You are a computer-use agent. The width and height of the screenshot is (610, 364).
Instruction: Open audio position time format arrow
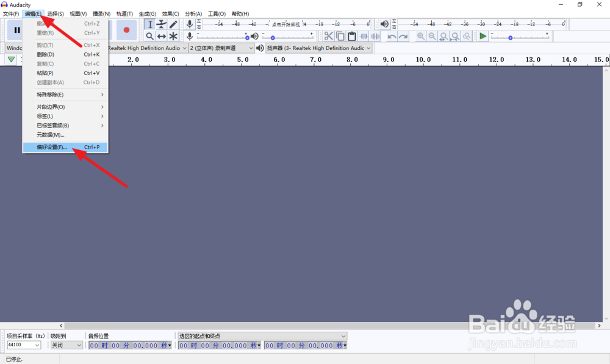(170, 345)
